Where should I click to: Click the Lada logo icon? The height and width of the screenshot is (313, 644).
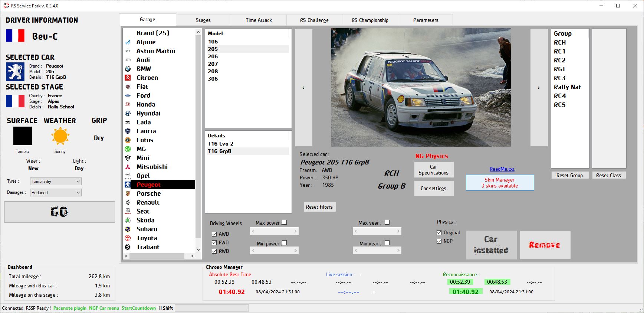point(128,122)
